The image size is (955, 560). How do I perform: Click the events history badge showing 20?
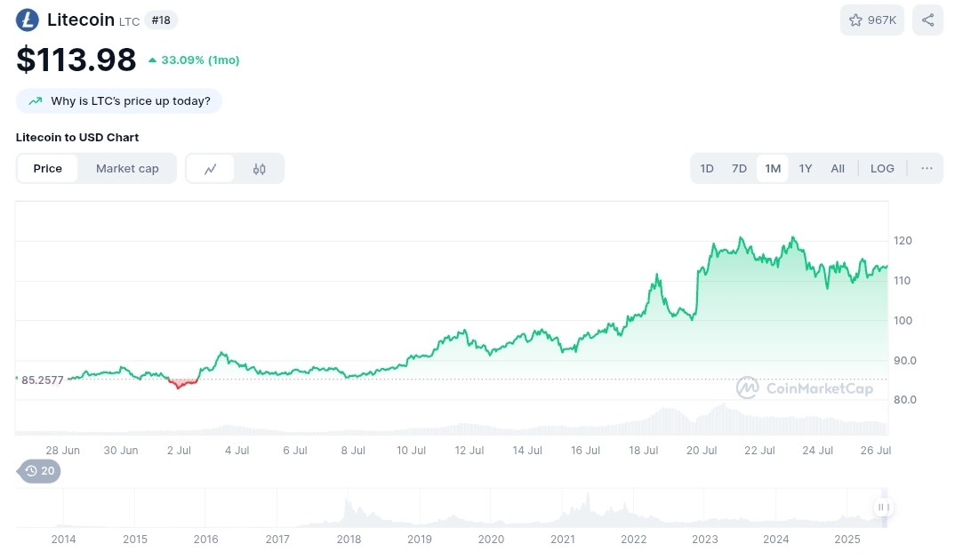pyautogui.click(x=39, y=471)
